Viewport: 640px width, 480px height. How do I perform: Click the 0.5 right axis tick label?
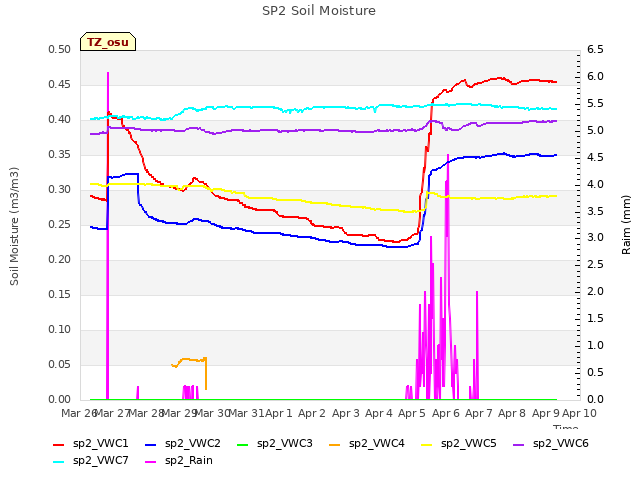[595, 372]
